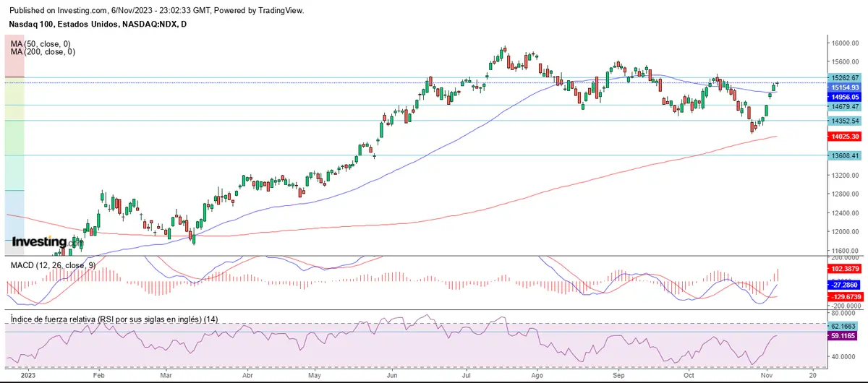868x383 pixels.
Task: Click the MACD signal value -129.6739
Action: click(x=845, y=297)
